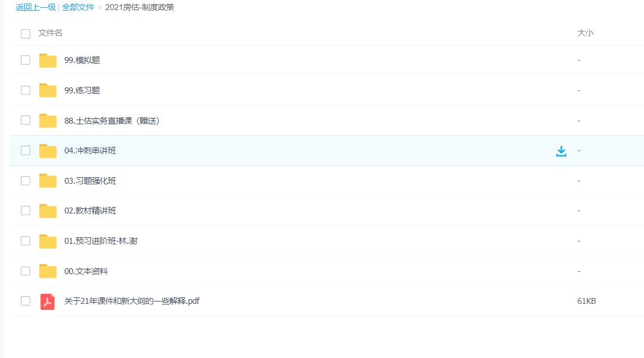
Task: Open 全部文件 breadcrumb link
Action: point(78,7)
